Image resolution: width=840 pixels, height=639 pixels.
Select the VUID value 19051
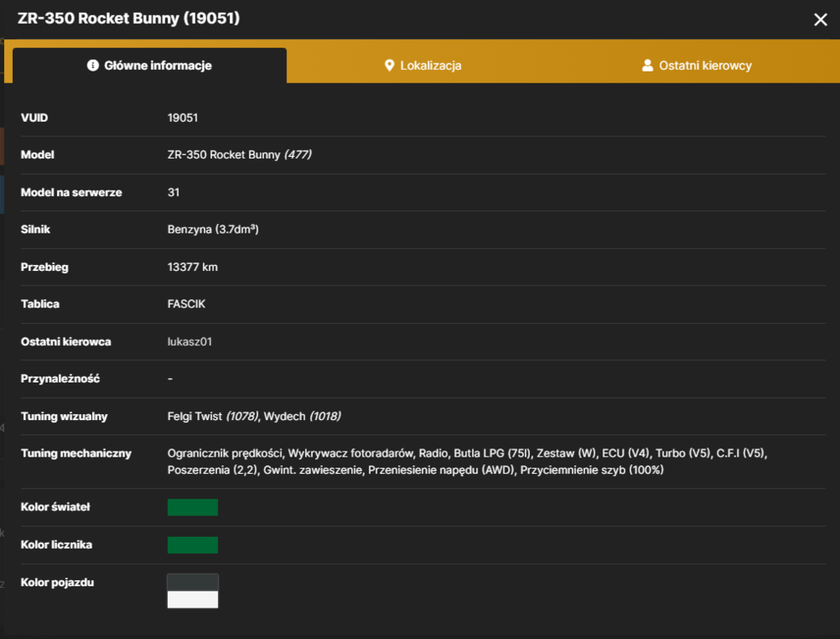(x=182, y=118)
